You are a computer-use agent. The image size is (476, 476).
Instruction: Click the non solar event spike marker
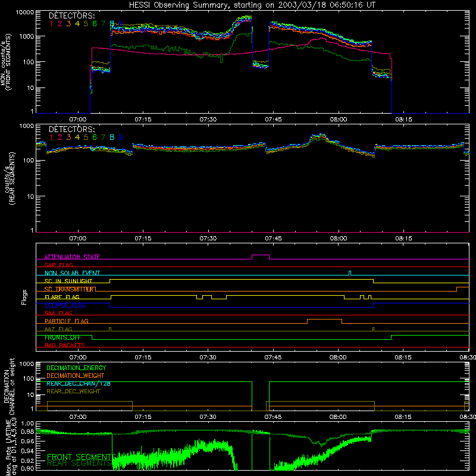coord(350,273)
